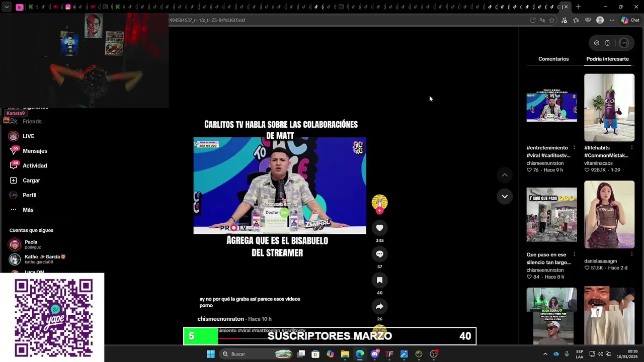The height and width of the screenshot is (362, 644).
Task: Switch to the Comentarios tab
Action: click(x=553, y=59)
